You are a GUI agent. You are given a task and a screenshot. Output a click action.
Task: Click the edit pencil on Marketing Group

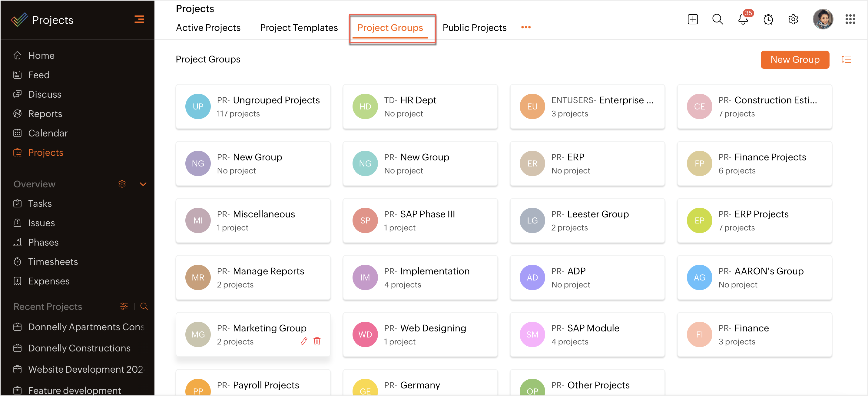coord(303,341)
